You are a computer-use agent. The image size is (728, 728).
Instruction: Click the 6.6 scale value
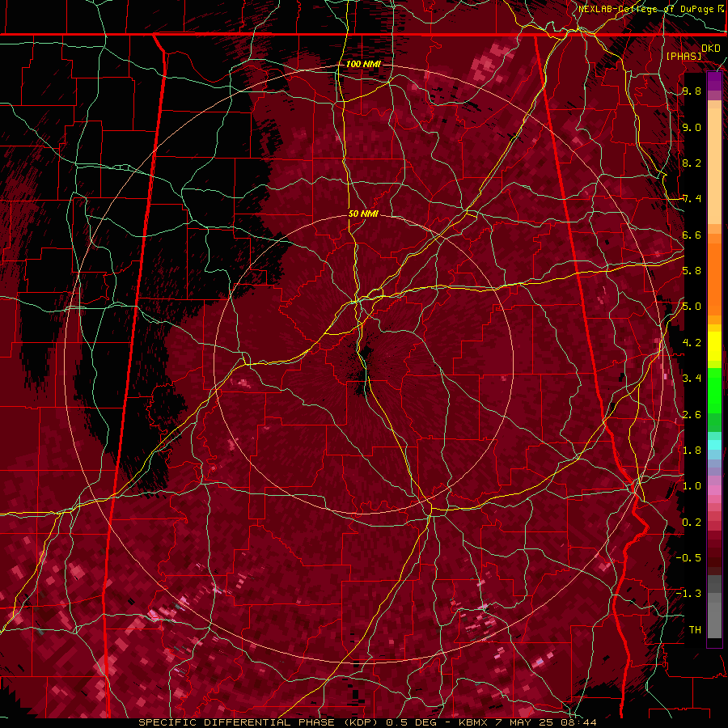click(692, 235)
